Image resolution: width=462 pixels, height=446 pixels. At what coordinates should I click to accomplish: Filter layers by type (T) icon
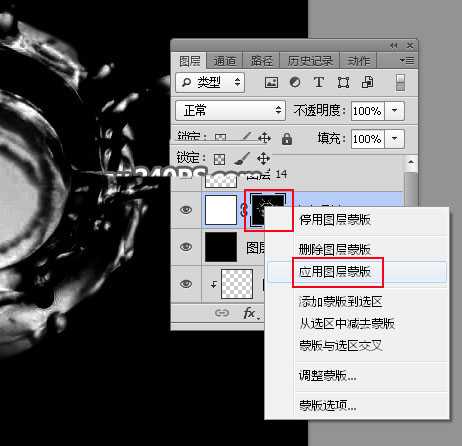pyautogui.click(x=319, y=82)
